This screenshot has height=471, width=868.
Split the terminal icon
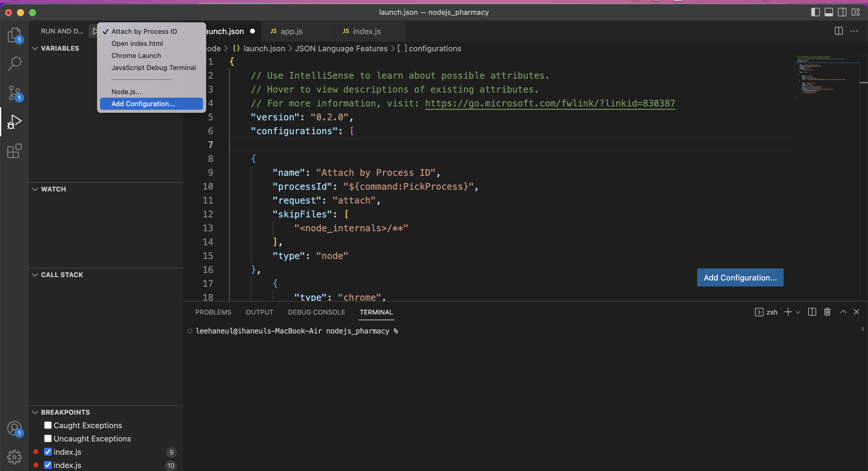point(812,312)
